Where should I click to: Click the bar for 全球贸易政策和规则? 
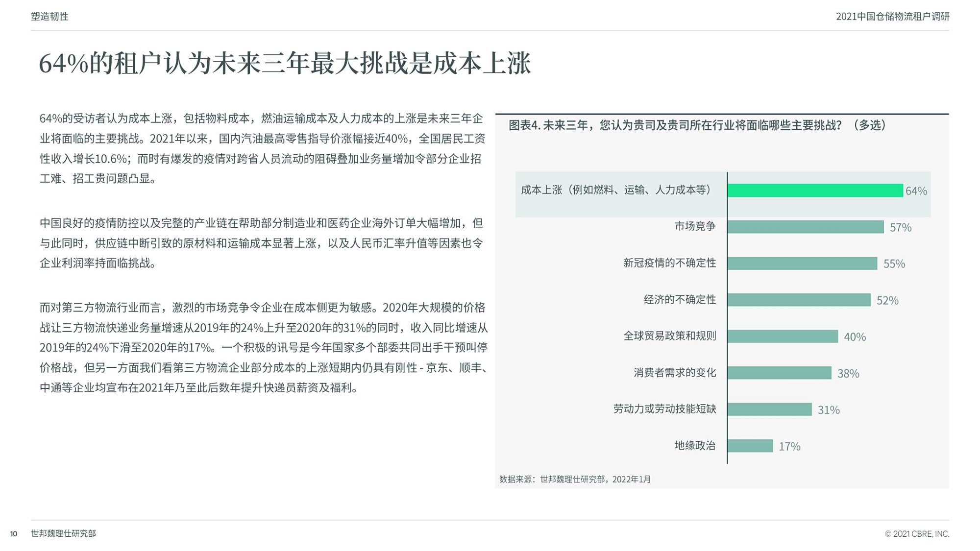(783, 336)
